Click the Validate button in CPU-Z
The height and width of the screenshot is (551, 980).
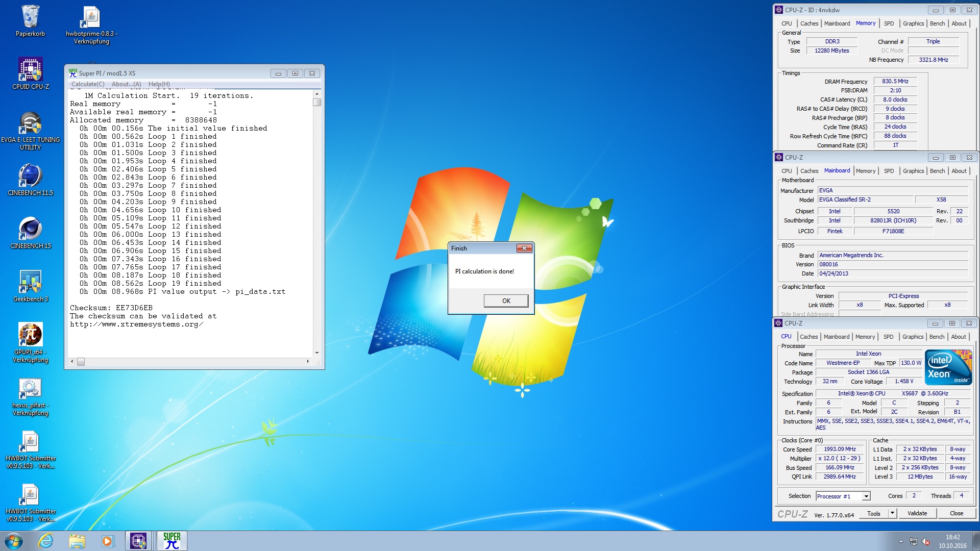917,514
